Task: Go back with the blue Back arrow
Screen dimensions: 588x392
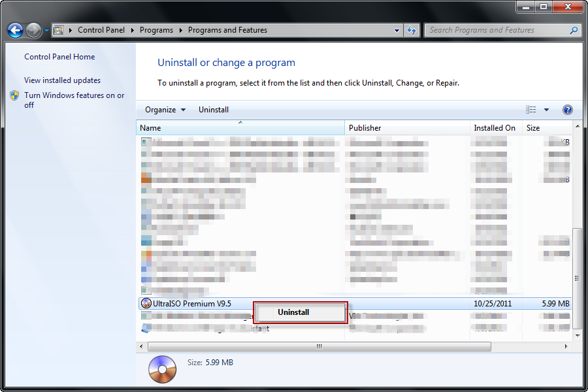Action: (15, 31)
